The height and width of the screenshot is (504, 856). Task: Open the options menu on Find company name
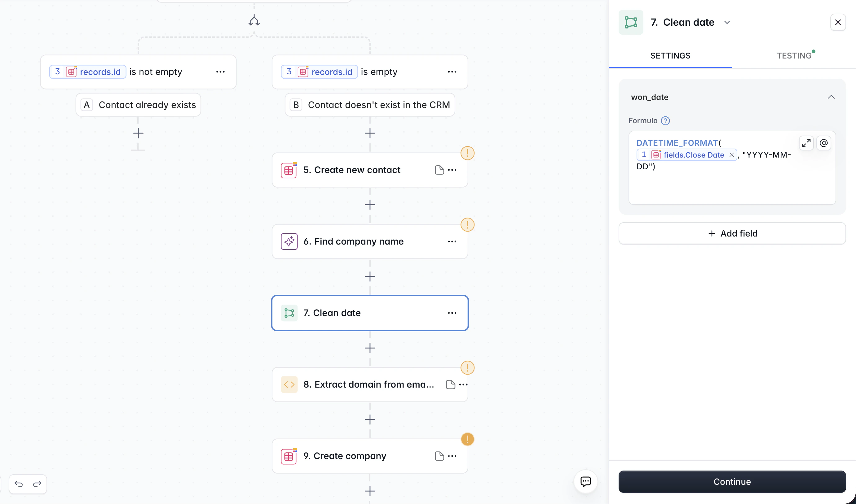click(x=452, y=241)
